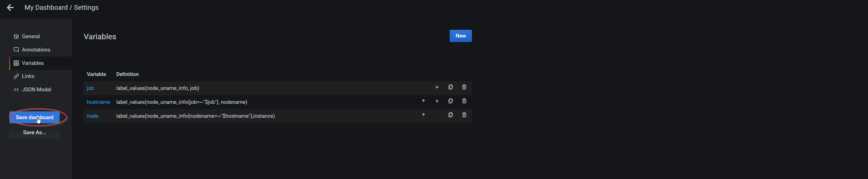The width and height of the screenshot is (868, 179).
Task: Delete the job variable
Action: tap(464, 87)
